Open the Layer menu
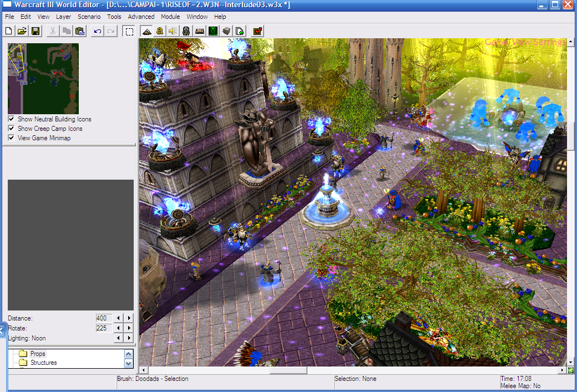 [x=64, y=17]
